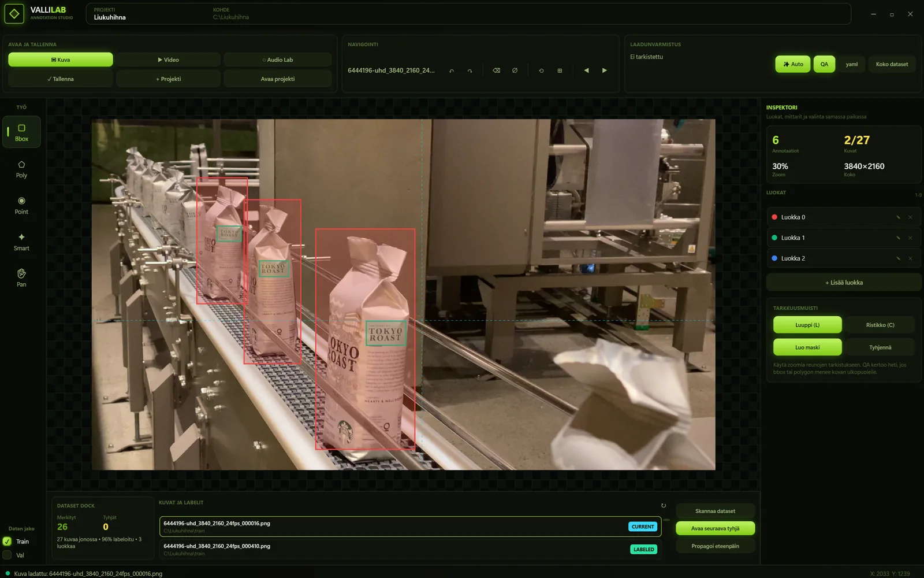Go to the next image arrow
Screen dimensions: 924x578
pos(605,71)
